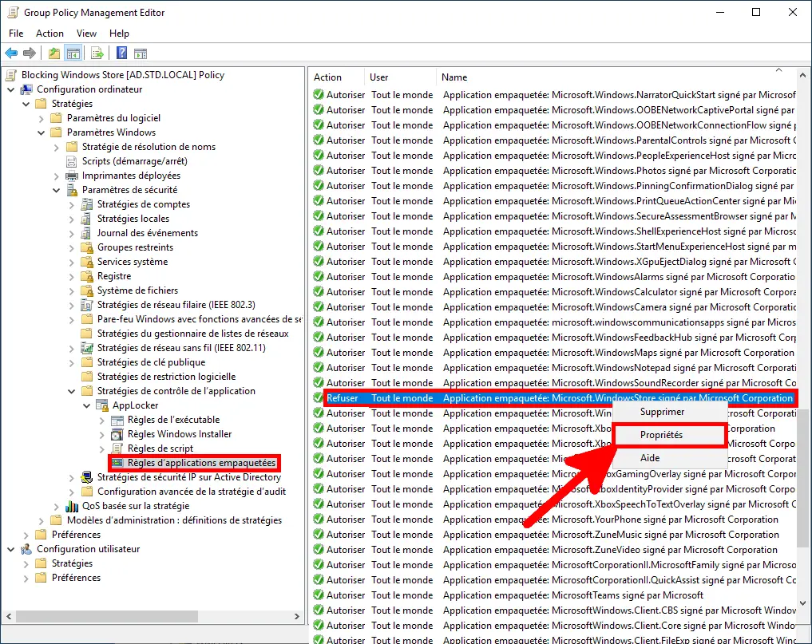Screen dimensions: 812x644
Task: Click the Back navigation arrow icon
Action: 11,53
